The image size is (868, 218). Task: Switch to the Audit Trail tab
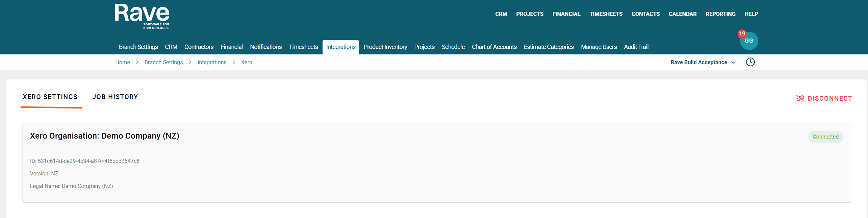(x=636, y=47)
